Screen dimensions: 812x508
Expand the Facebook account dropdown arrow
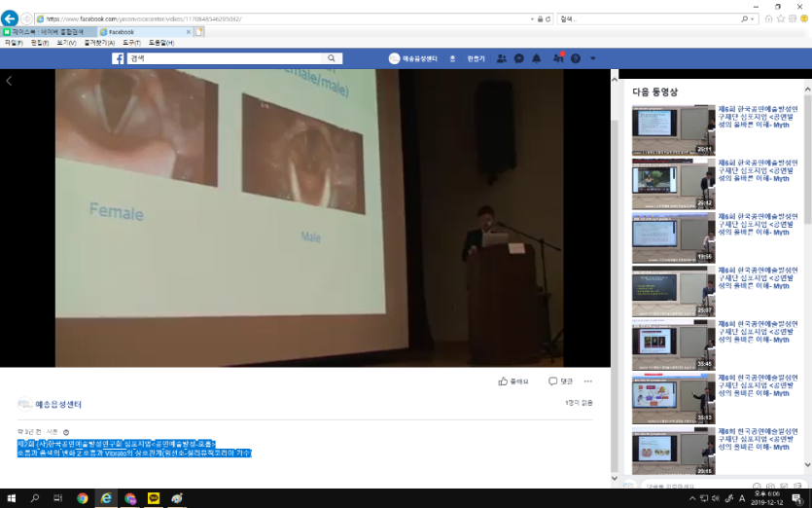tap(591, 58)
